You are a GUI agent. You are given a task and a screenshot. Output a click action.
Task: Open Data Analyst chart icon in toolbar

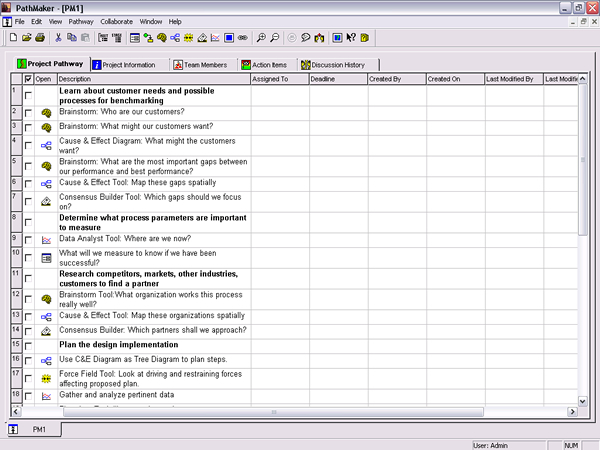tap(215, 38)
